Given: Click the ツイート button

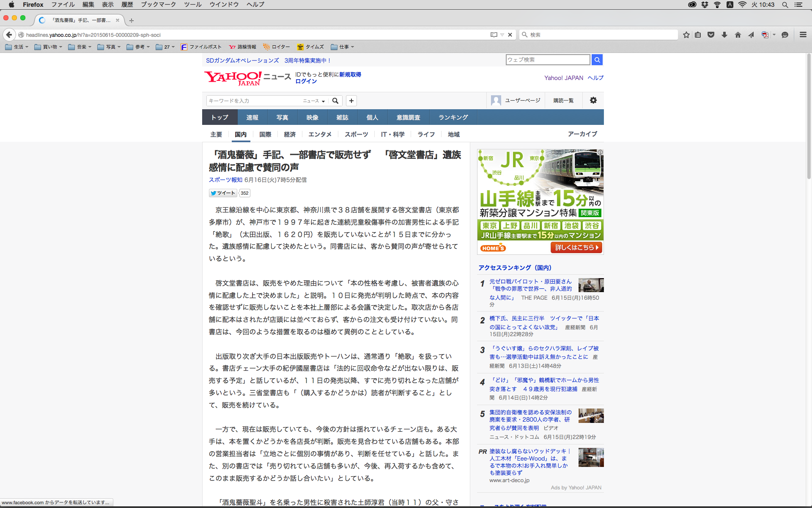Looking at the screenshot, I should (x=223, y=193).
